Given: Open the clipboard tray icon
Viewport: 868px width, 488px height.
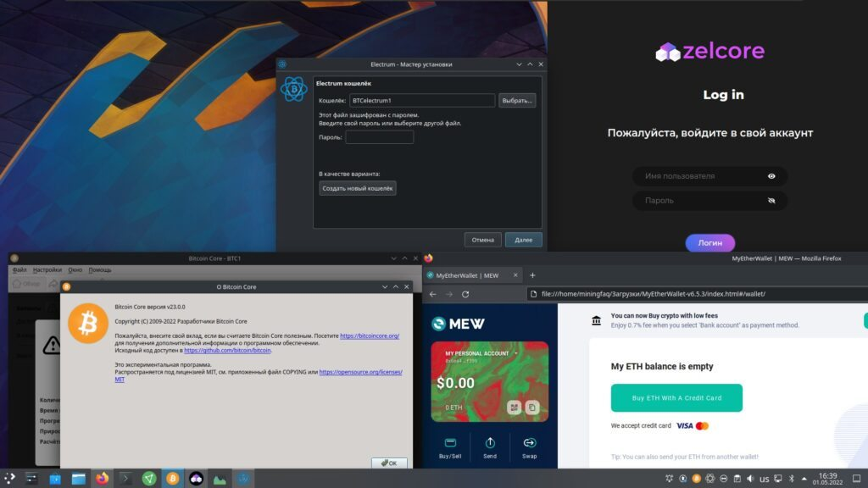Looking at the screenshot, I should click(x=737, y=480).
